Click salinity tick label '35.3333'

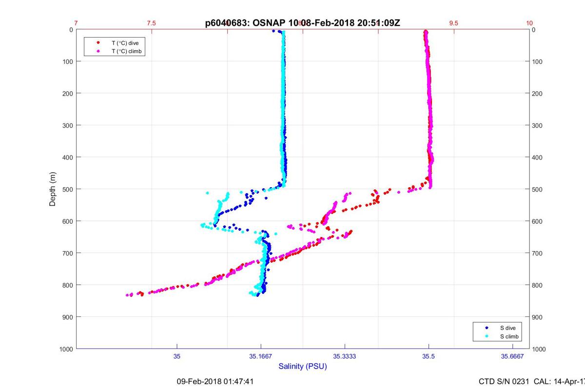[x=345, y=356]
